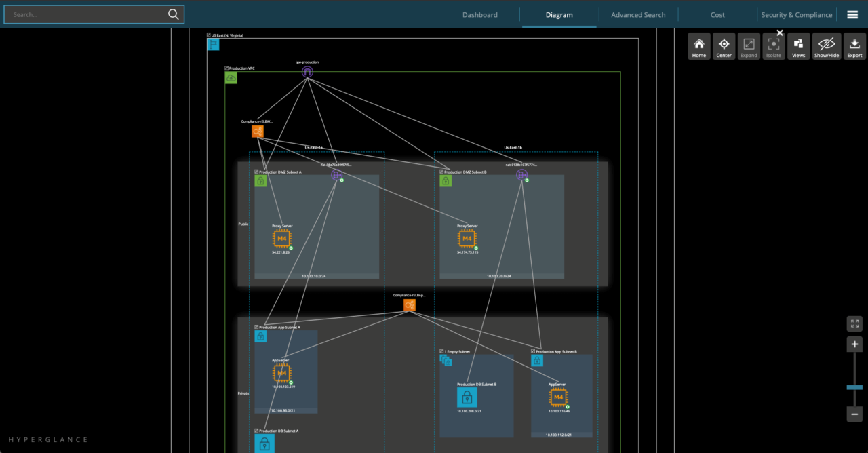Open the Security & Compliance section

click(797, 14)
